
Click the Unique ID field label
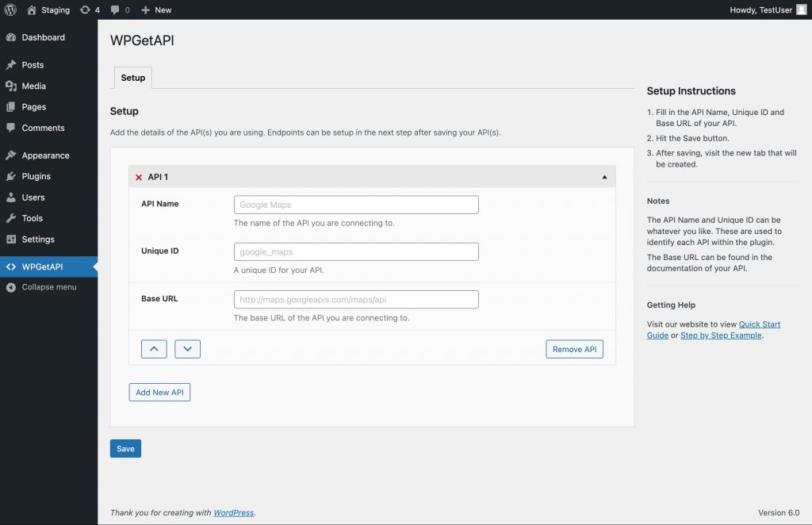159,251
